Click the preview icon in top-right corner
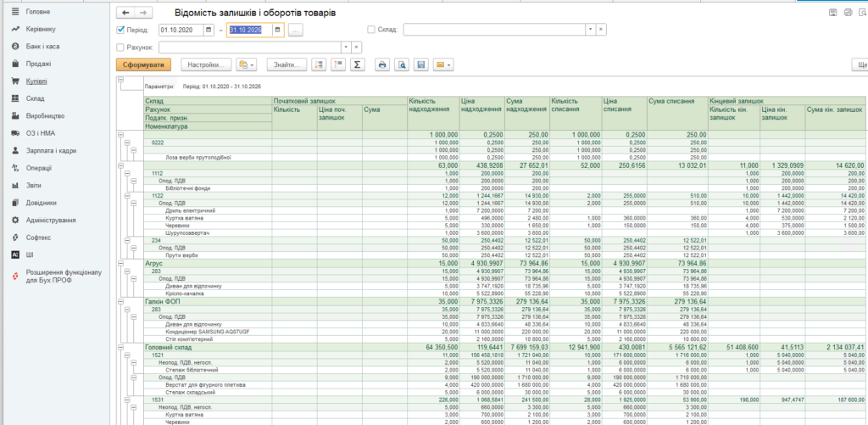Image resolution: width=868 pixels, height=425 pixels. tap(862, 12)
